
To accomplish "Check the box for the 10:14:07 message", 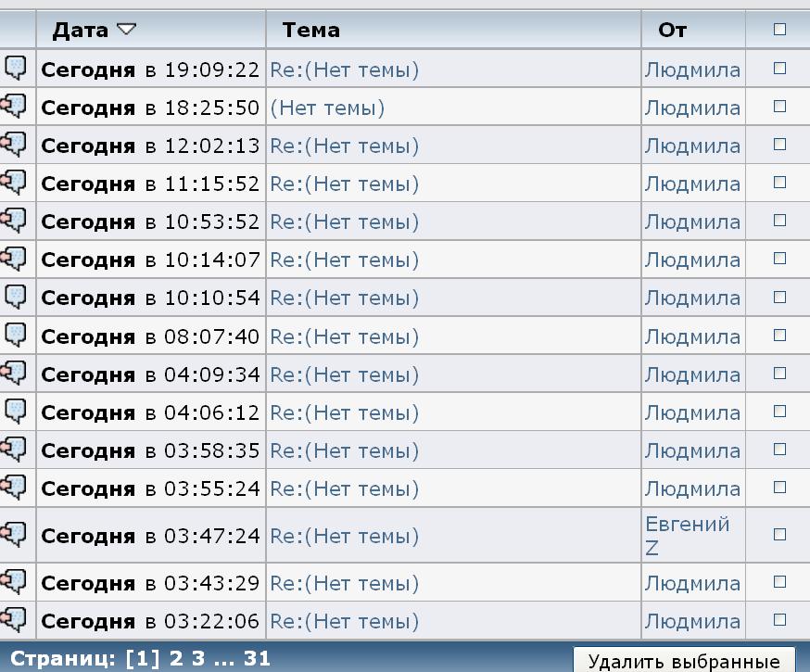I will pyautogui.click(x=779, y=259).
